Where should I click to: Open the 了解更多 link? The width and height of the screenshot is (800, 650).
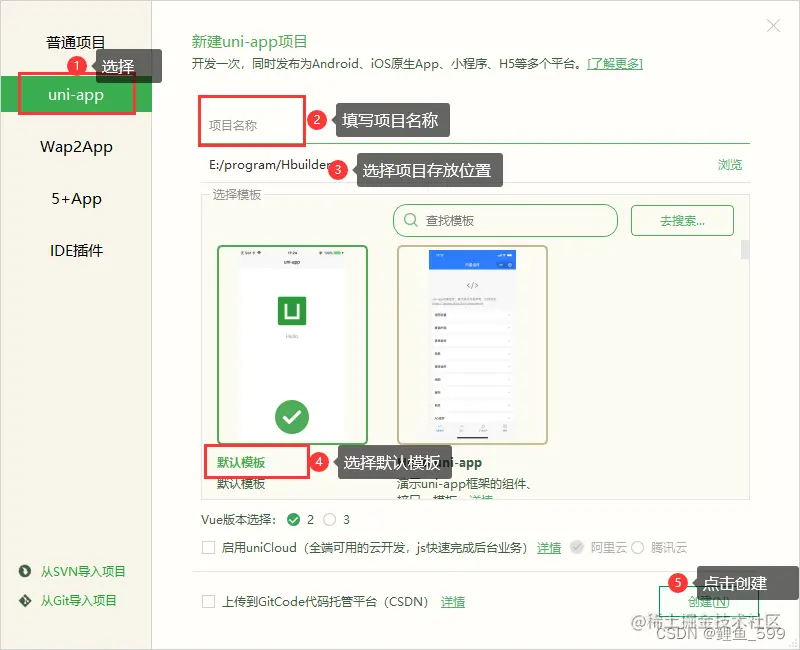coord(615,62)
